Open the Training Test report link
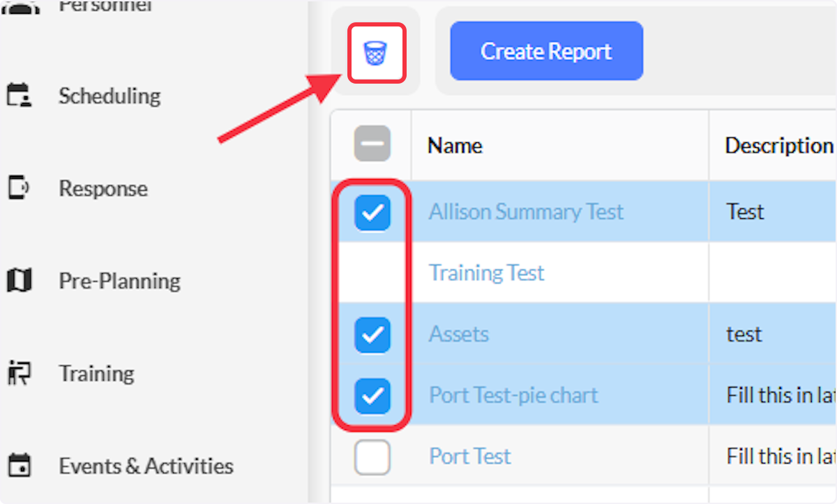The width and height of the screenshot is (837, 504). click(487, 273)
